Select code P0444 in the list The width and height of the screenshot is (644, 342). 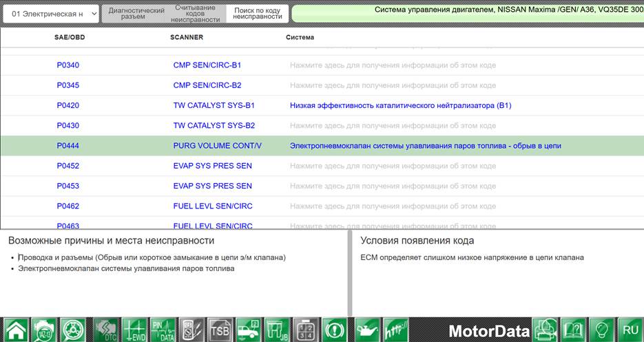tap(67, 146)
